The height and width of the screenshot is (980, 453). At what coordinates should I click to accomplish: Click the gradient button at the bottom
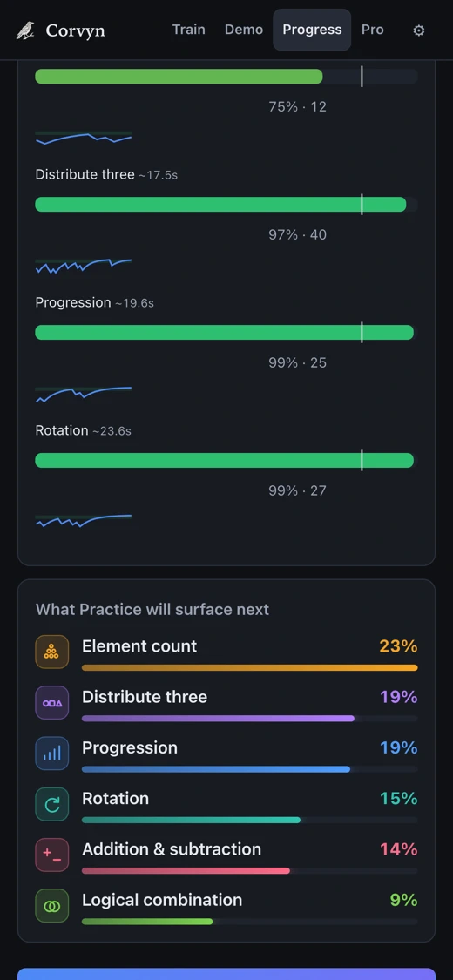tap(226, 974)
